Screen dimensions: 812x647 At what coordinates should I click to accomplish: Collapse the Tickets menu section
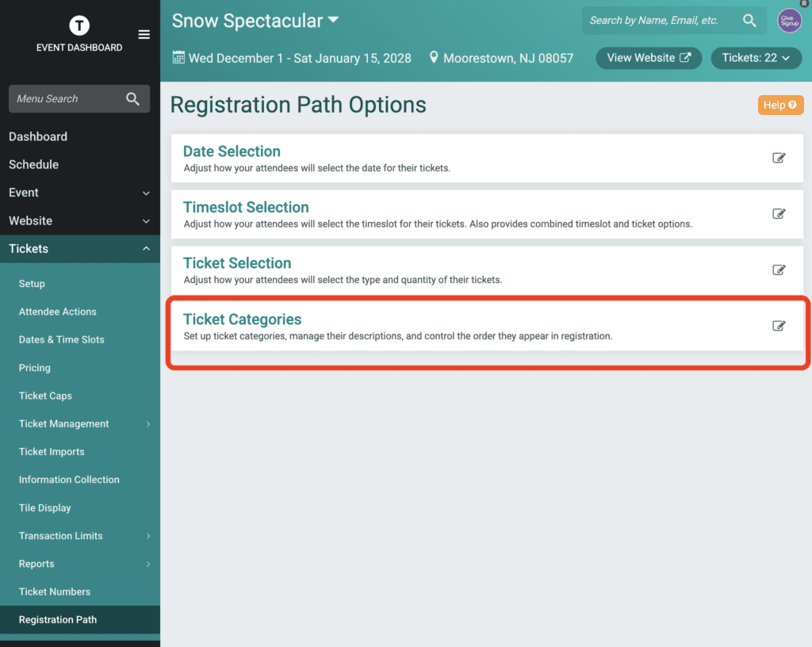tap(80, 248)
